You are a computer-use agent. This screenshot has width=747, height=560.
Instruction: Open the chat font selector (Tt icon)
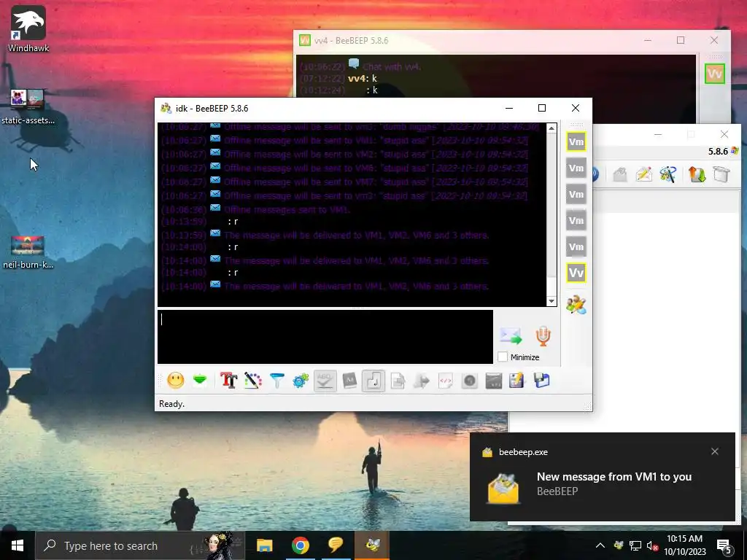pyautogui.click(x=228, y=381)
